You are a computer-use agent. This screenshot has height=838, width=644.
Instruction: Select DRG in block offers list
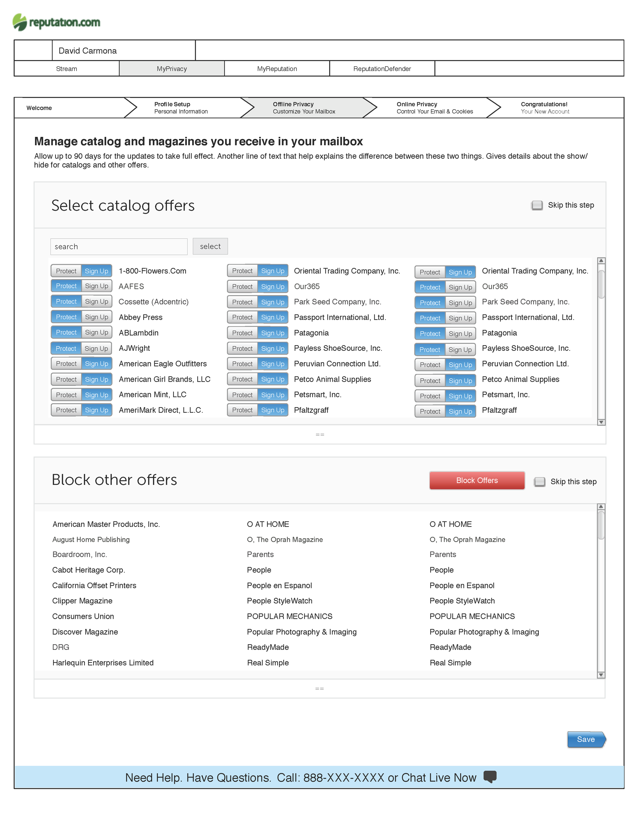61,647
